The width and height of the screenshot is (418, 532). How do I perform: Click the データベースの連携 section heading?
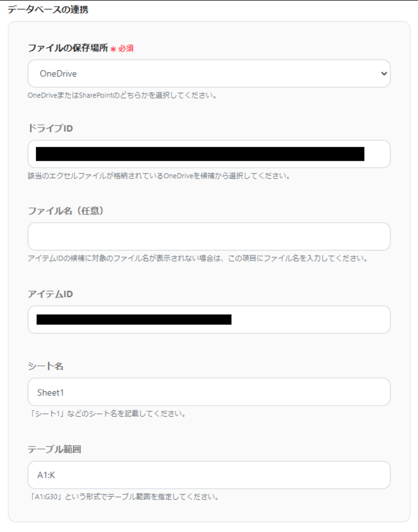pyautogui.click(x=48, y=9)
